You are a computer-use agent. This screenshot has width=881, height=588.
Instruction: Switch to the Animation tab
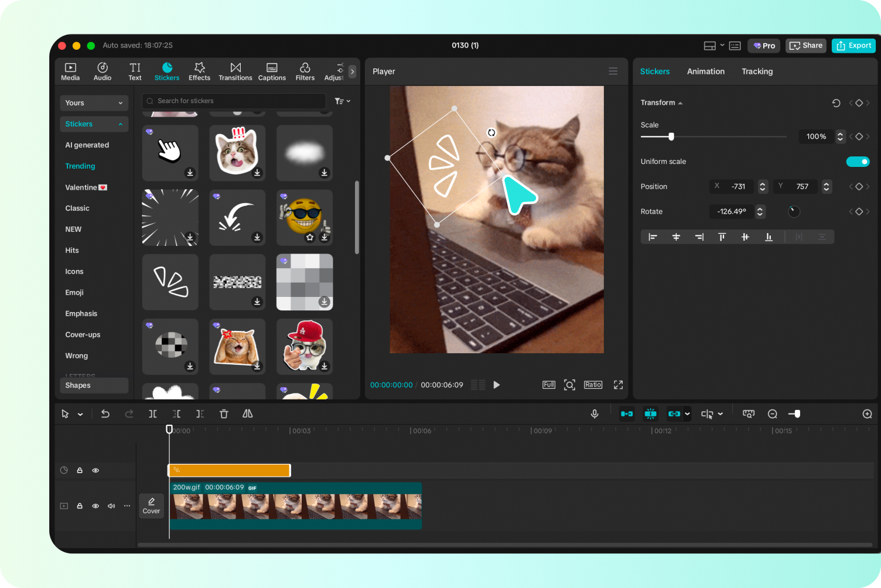click(705, 71)
